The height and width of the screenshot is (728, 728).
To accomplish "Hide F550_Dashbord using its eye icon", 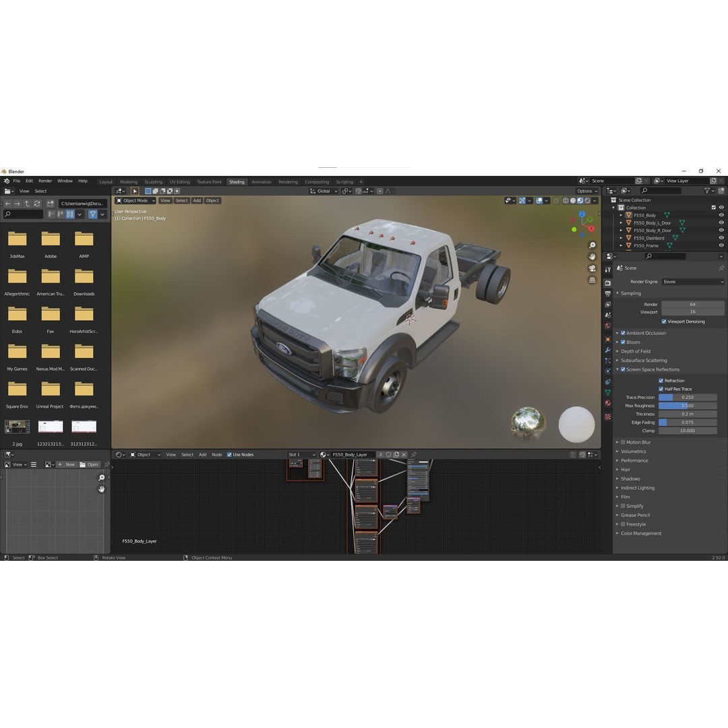I will tap(721, 238).
